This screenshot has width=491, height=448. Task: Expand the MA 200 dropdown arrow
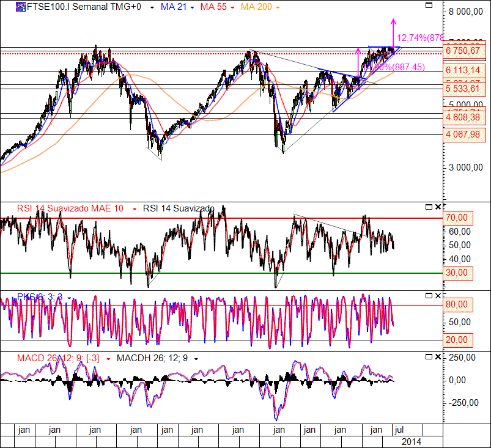278,8
